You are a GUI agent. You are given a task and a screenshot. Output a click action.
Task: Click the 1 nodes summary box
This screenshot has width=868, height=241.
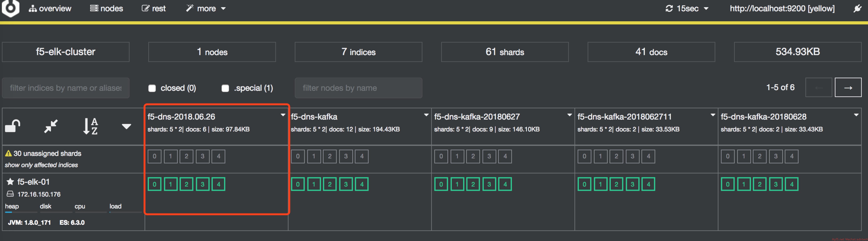[212, 52]
